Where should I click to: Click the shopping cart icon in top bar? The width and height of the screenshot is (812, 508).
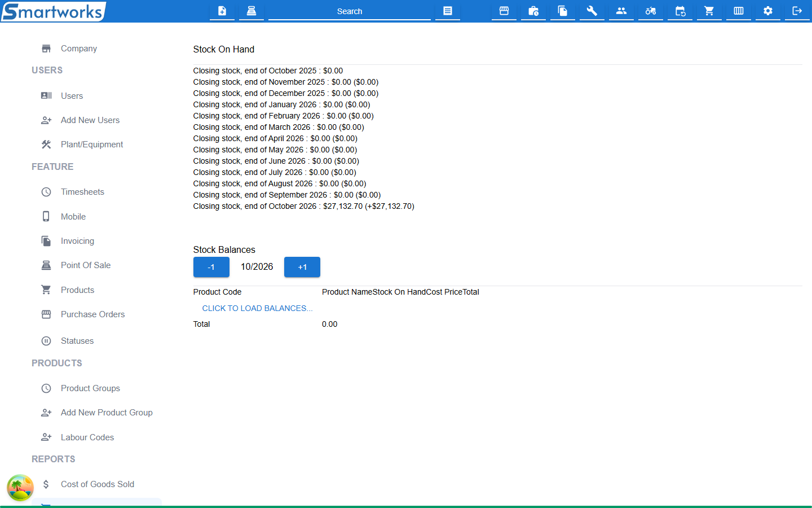point(709,11)
